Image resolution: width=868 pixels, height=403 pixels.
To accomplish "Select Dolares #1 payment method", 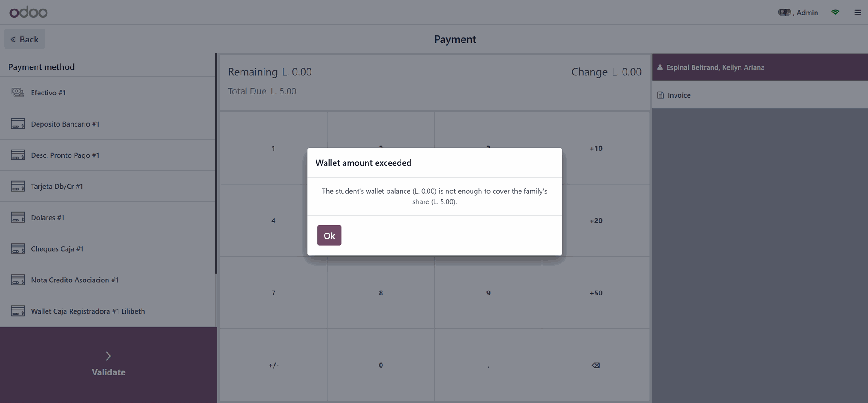I will (x=47, y=218).
